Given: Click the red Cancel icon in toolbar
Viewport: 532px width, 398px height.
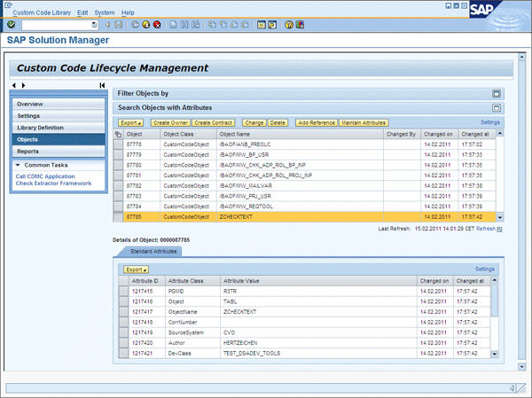Looking at the screenshot, I should pyautogui.click(x=157, y=25).
